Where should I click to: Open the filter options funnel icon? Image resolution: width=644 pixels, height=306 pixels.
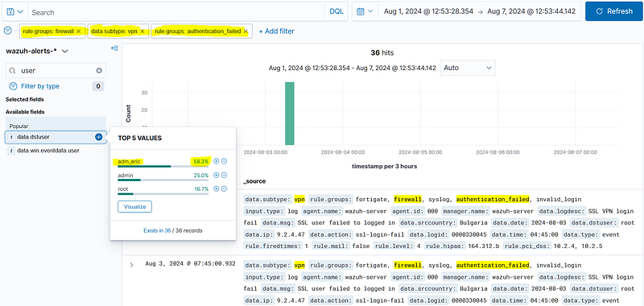point(8,31)
